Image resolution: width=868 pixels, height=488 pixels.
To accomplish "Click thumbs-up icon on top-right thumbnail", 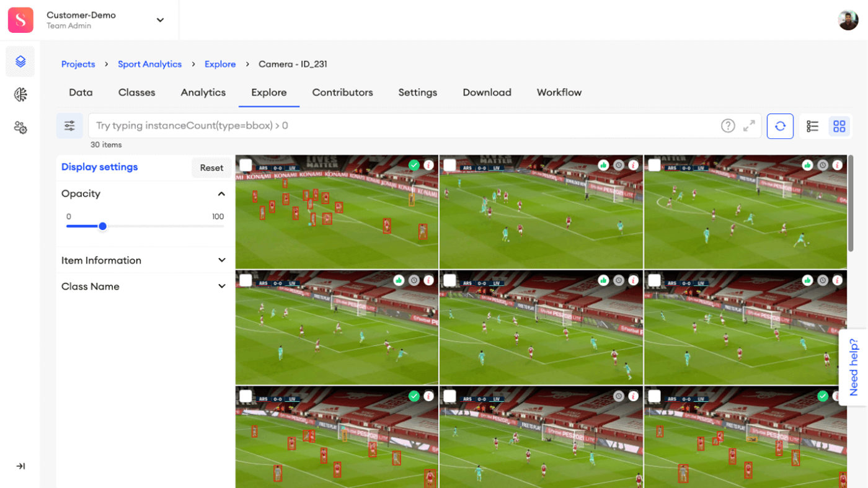I will [807, 165].
